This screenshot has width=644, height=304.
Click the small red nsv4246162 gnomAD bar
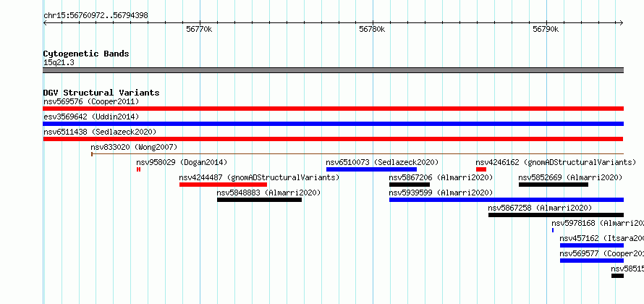pyautogui.click(x=481, y=169)
